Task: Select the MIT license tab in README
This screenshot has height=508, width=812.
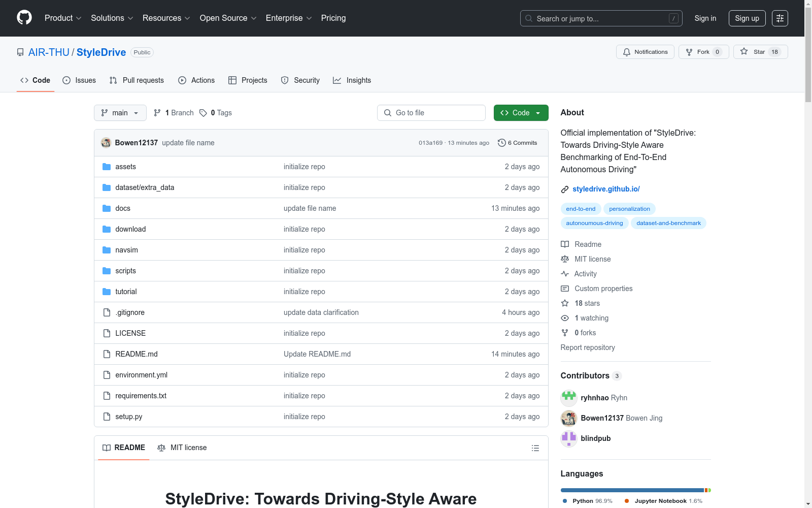Action: (182, 448)
